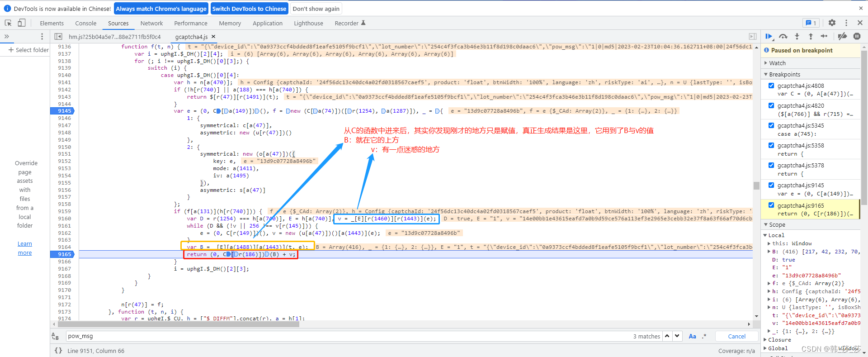Toggle regular expression search
The image size is (868, 357).
[704, 336]
